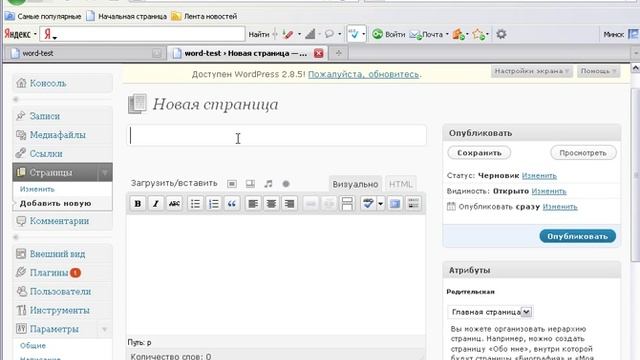The width and height of the screenshot is (640, 360).
Task: Open Самые популярные bookmark
Action: [43, 16]
